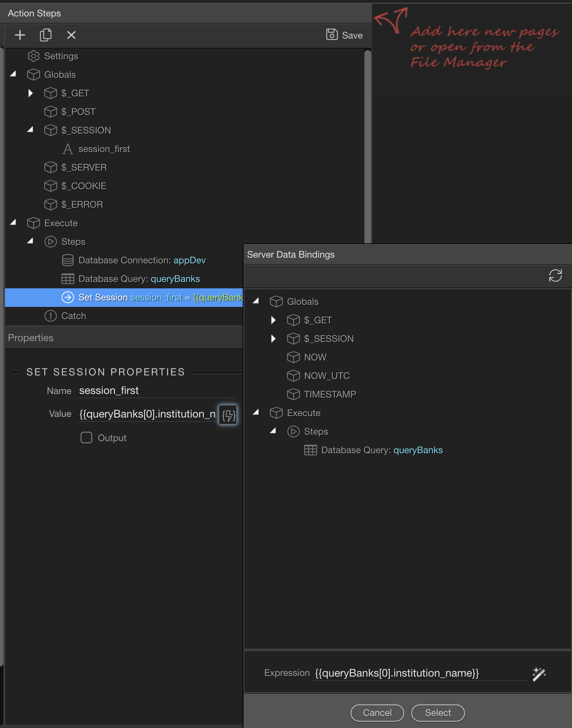The width and height of the screenshot is (572, 728).
Task: Select the Database Connection appDev step
Action: click(x=134, y=260)
